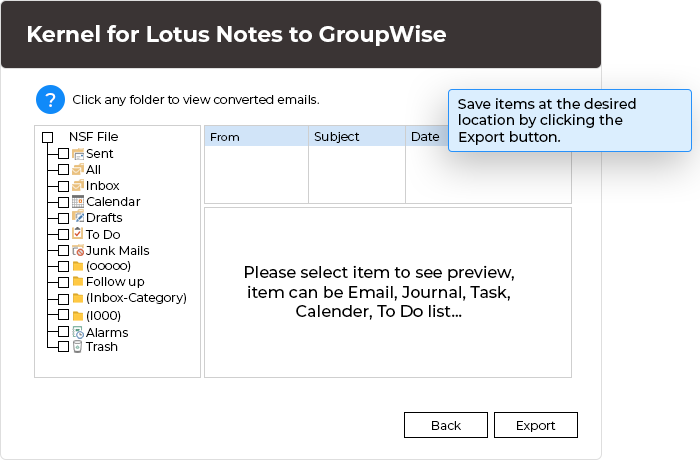Click the All mail folder icon

78,169
